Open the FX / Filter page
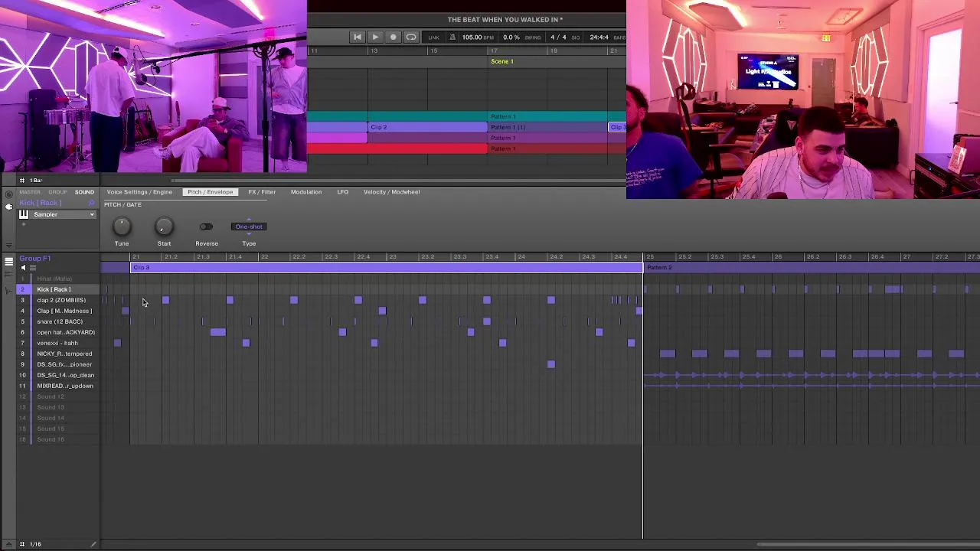Viewport: 980px width, 551px height. point(262,192)
